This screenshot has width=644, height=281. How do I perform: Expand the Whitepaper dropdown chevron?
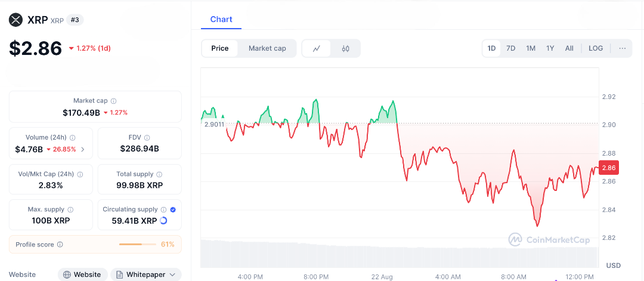coord(172,274)
